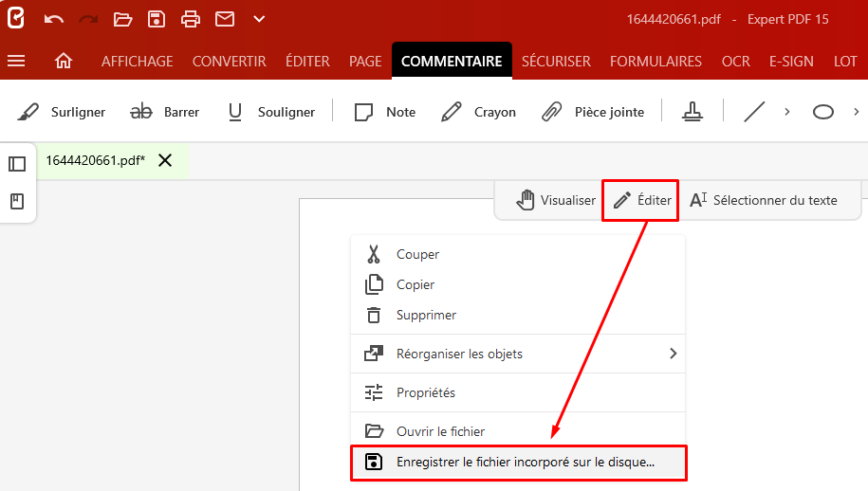Image resolution: width=868 pixels, height=491 pixels.
Task: Select the line drawing tool
Action: (754, 112)
